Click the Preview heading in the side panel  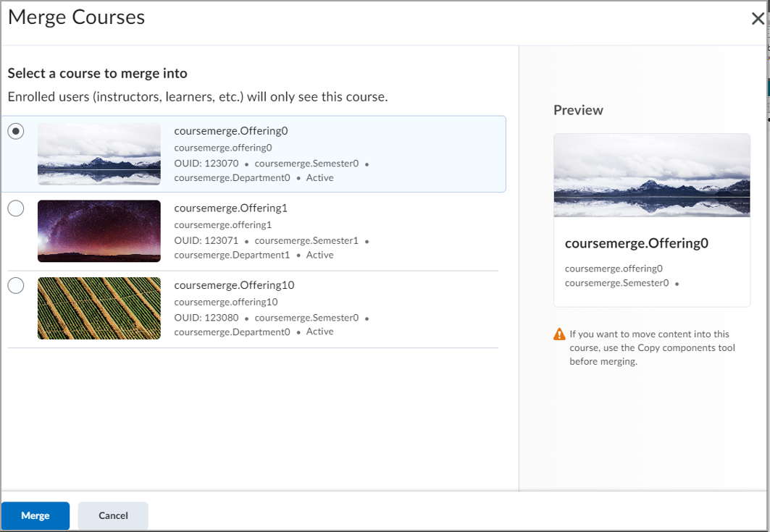click(x=578, y=110)
